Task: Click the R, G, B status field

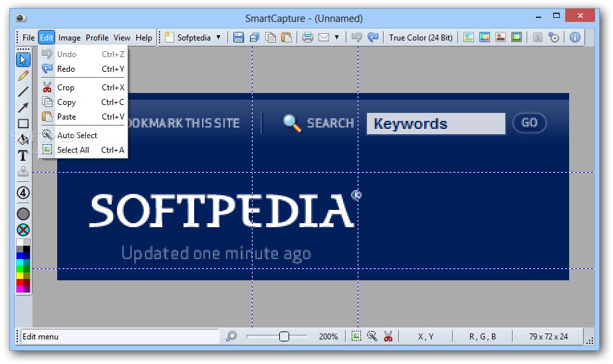Action: (x=483, y=337)
